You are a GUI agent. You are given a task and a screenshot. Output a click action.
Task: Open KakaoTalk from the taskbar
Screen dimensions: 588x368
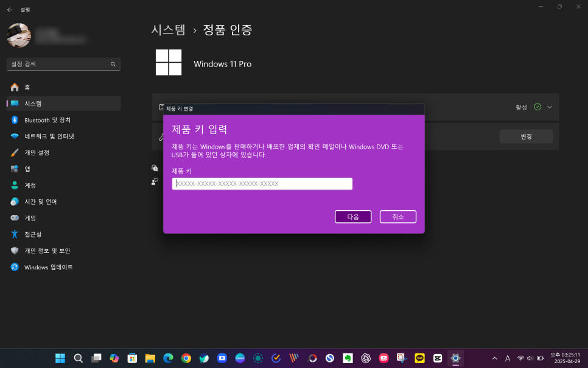pos(419,358)
